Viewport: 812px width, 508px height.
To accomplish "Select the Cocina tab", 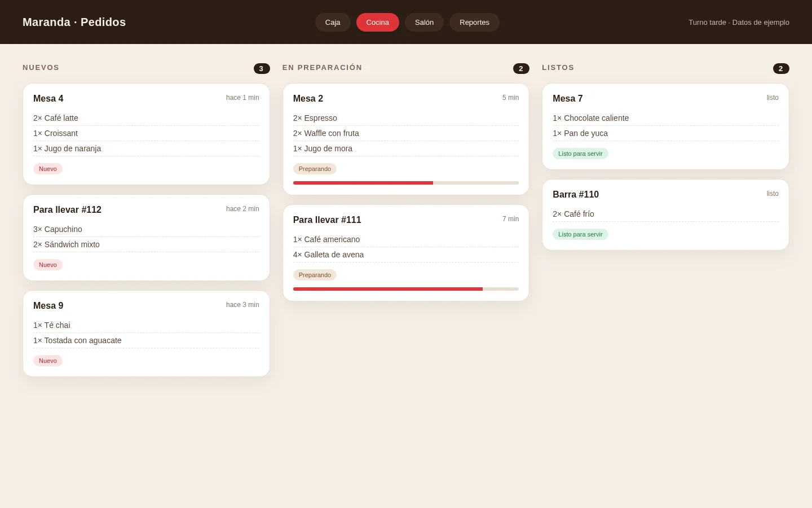I will (377, 22).
